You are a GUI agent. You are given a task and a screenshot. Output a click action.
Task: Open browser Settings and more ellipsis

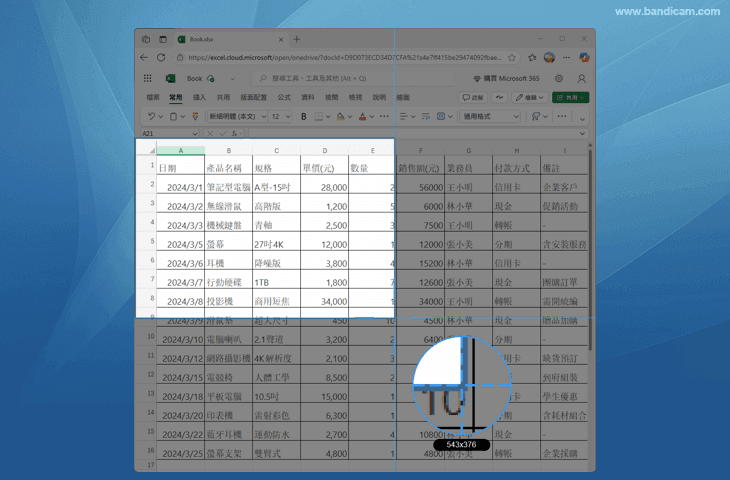(x=567, y=57)
